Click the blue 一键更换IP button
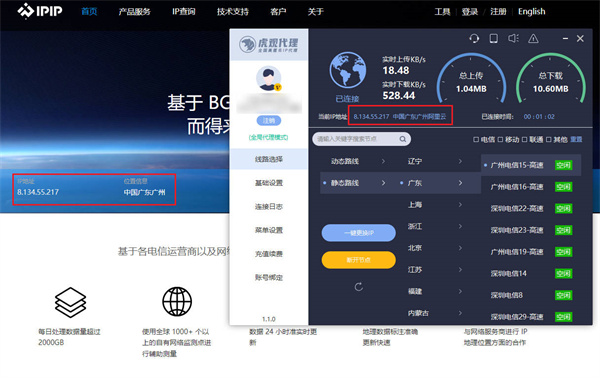The height and width of the screenshot is (378, 600). (x=359, y=233)
